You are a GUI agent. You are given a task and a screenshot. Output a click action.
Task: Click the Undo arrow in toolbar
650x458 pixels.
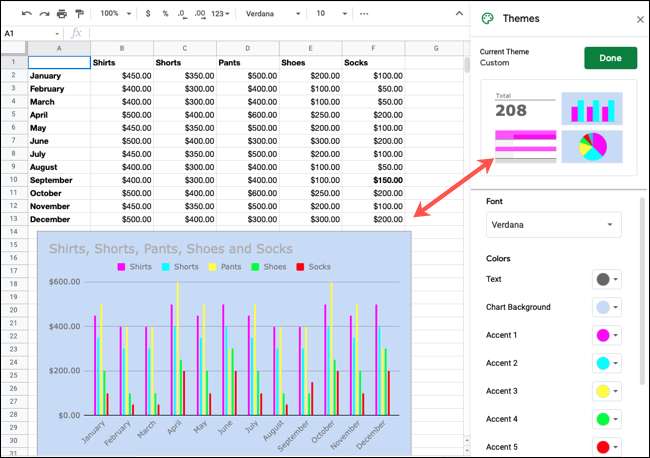(27, 14)
